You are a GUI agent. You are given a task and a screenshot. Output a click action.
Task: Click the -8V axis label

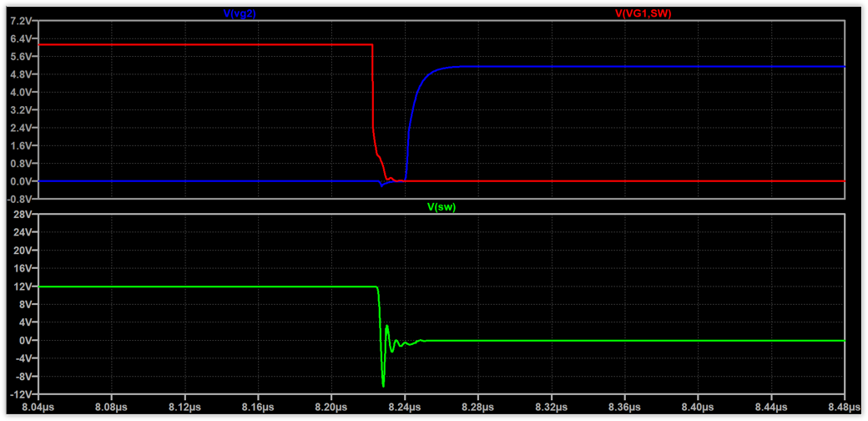[x=24, y=376]
